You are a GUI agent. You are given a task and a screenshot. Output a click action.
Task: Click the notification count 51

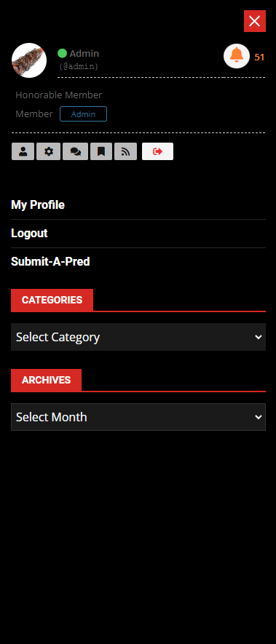coord(259,57)
